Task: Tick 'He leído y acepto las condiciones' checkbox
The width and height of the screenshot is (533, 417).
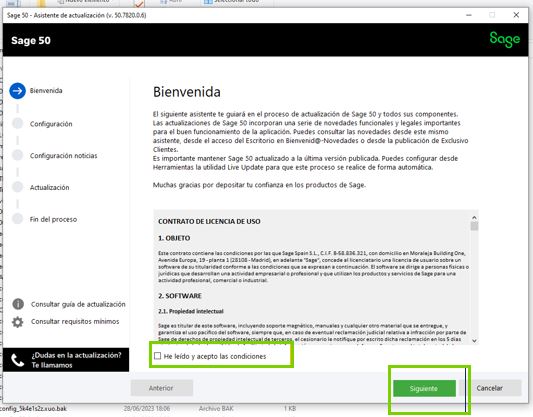Action: [157, 356]
